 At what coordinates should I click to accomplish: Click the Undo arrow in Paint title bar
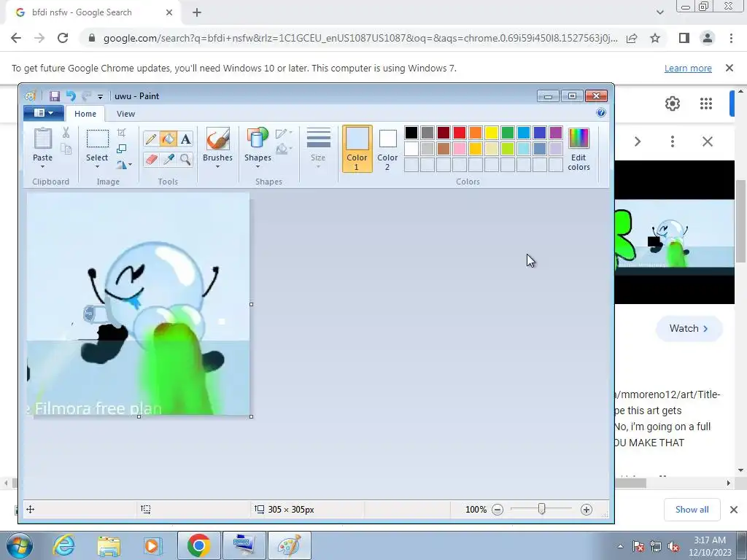coord(71,96)
